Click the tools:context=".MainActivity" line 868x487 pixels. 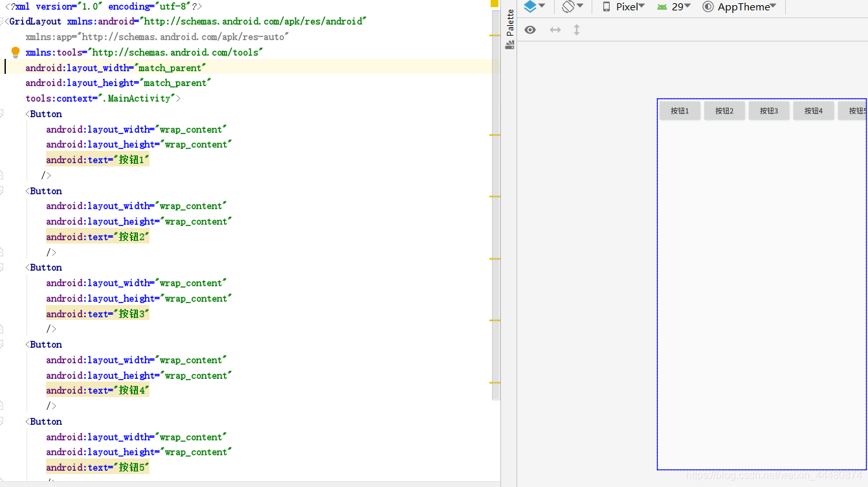pos(103,98)
